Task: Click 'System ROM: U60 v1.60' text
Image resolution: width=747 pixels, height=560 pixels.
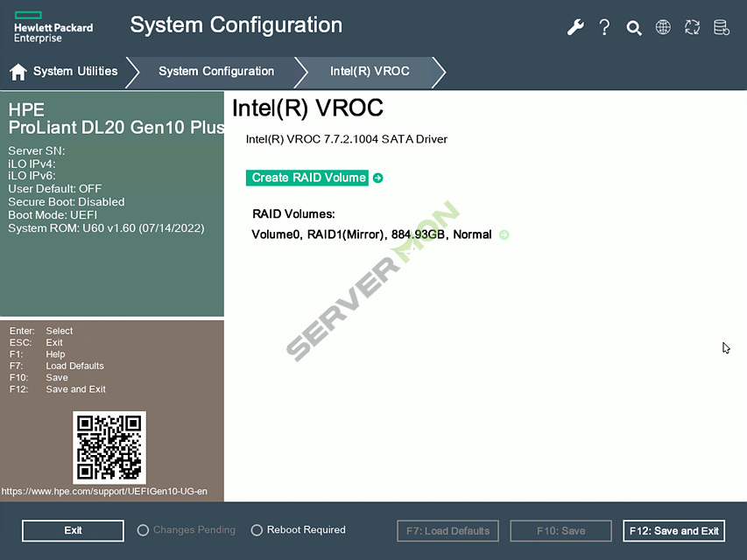Action: [x=106, y=228]
